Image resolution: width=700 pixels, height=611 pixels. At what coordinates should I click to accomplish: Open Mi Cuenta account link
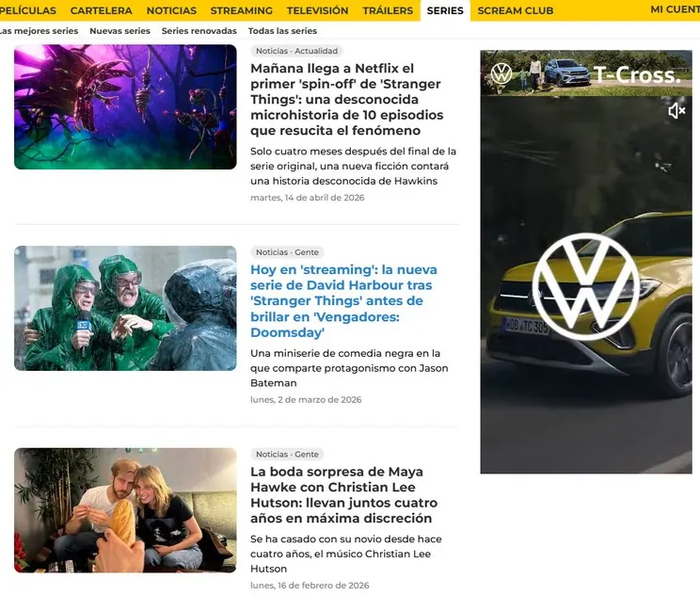(x=675, y=9)
